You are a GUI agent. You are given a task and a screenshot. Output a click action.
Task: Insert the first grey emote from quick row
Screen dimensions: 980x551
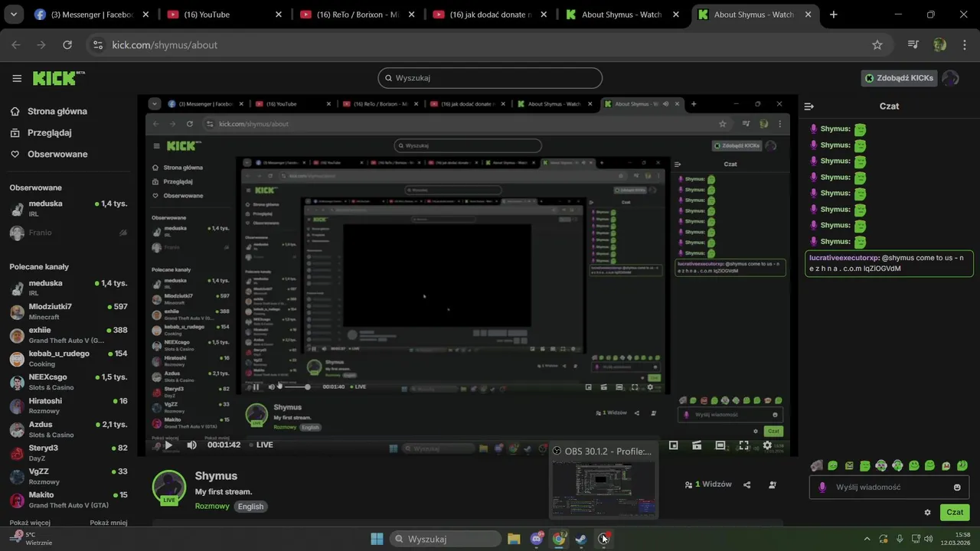[x=817, y=465]
